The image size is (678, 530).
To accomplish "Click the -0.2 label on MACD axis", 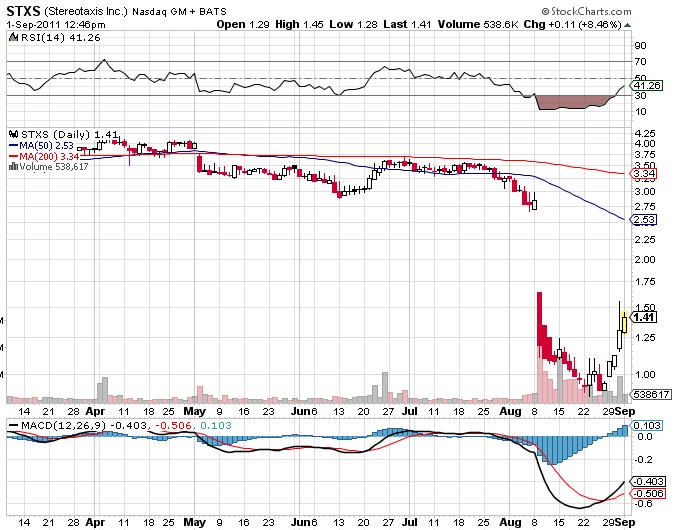I will 643,460.
